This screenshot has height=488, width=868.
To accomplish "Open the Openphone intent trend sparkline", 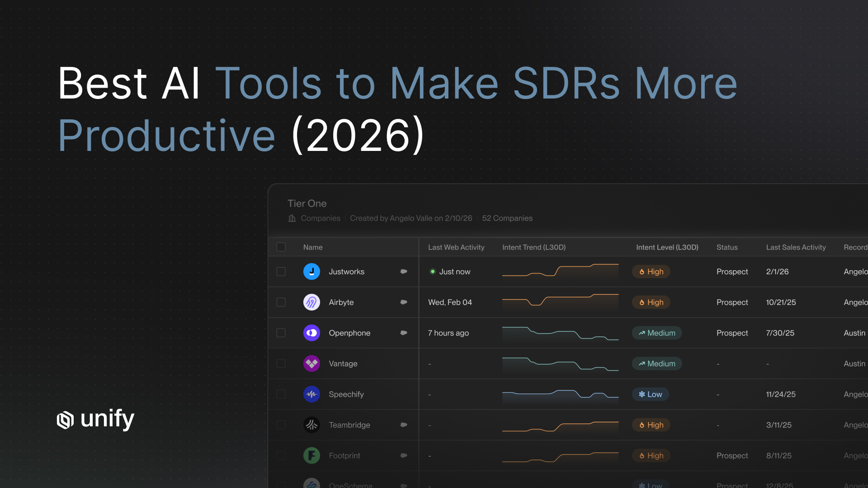I will [x=560, y=333].
